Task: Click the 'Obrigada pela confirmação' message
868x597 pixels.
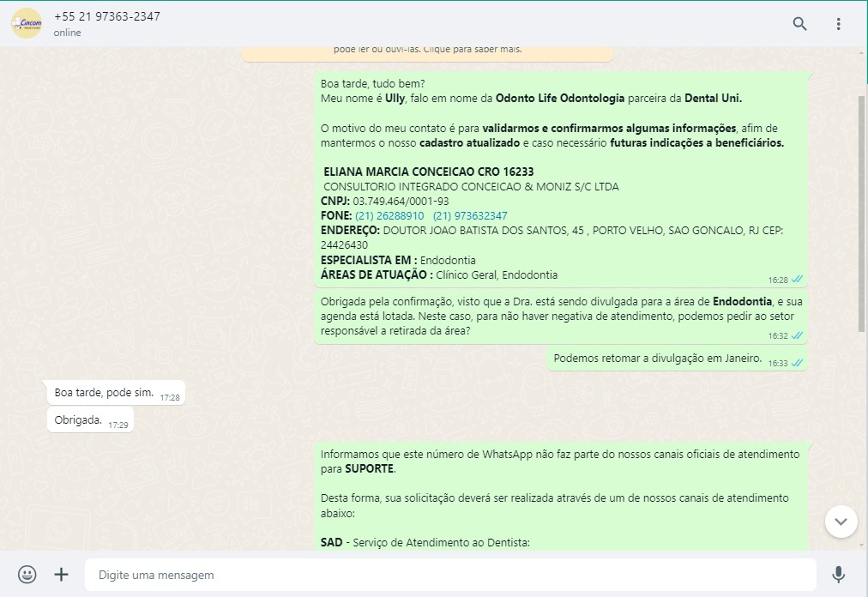Action: tap(560, 317)
